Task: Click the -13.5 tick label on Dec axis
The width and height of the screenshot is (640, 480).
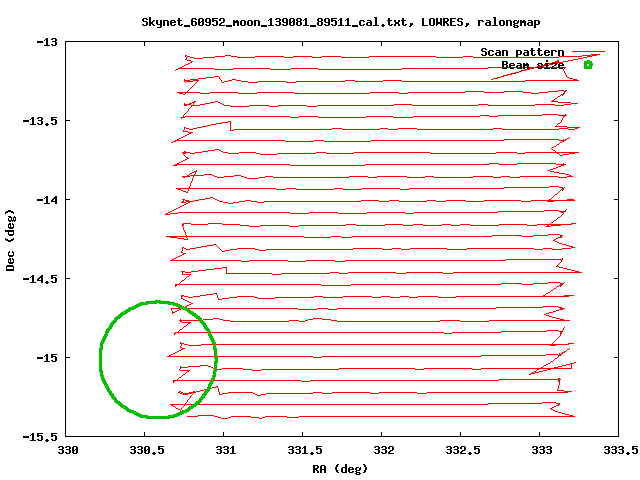Action: (x=41, y=121)
